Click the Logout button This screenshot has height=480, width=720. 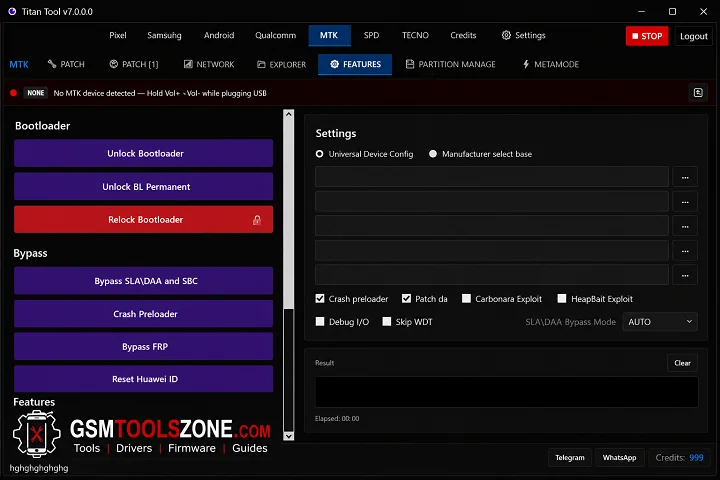[x=693, y=36]
